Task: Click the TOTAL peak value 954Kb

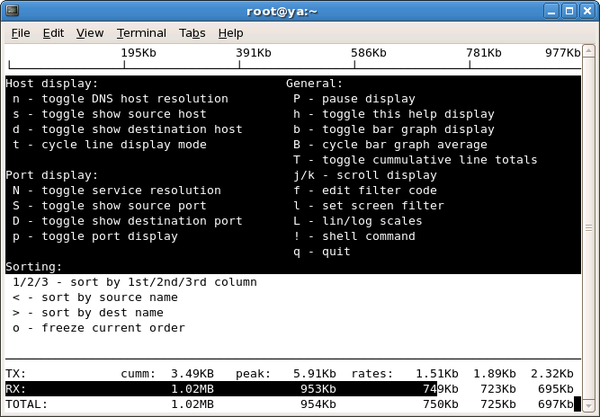Action: pos(318,404)
